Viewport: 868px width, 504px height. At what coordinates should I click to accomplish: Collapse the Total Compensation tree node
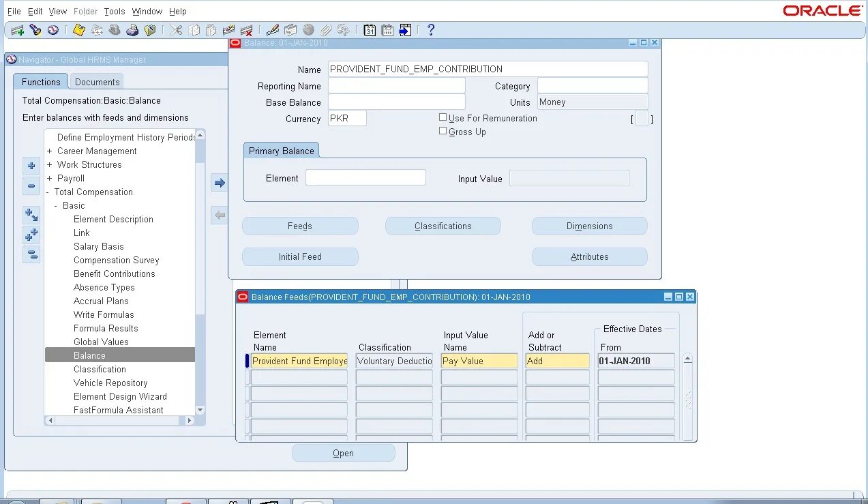click(48, 192)
